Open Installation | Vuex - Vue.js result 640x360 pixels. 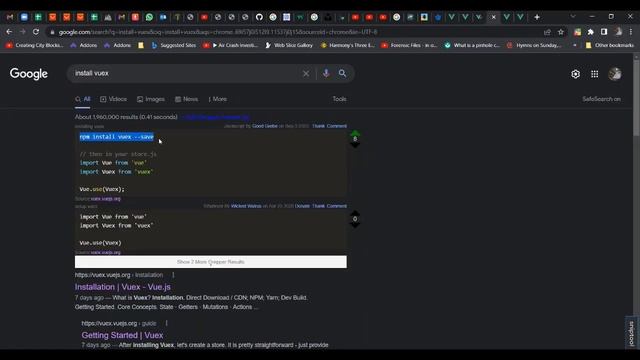[x=123, y=287]
